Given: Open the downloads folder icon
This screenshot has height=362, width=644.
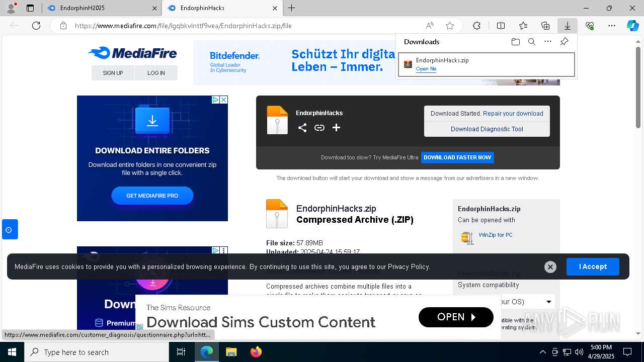Looking at the screenshot, I should point(515,42).
